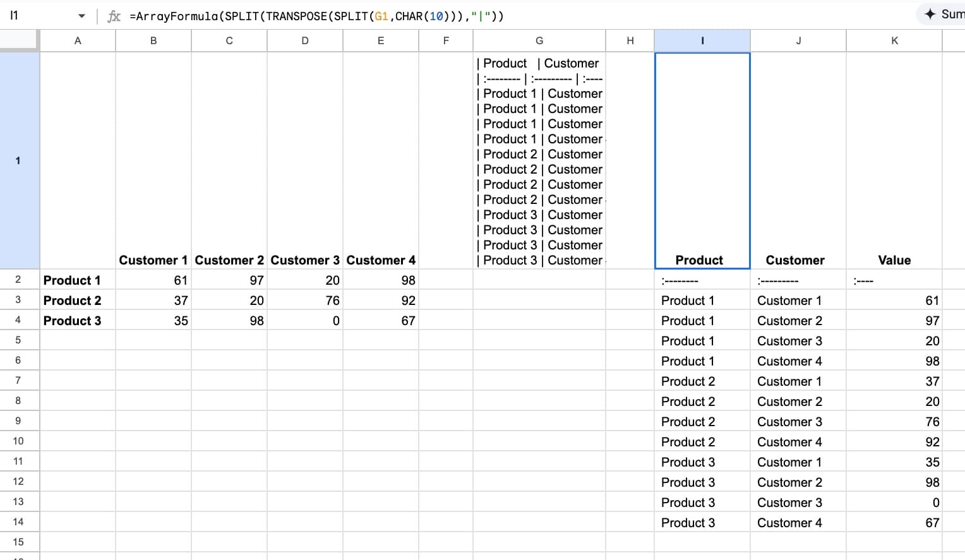This screenshot has height=560, width=965.
Task: Click cell B2 containing 61
Action: pyautogui.click(x=153, y=280)
